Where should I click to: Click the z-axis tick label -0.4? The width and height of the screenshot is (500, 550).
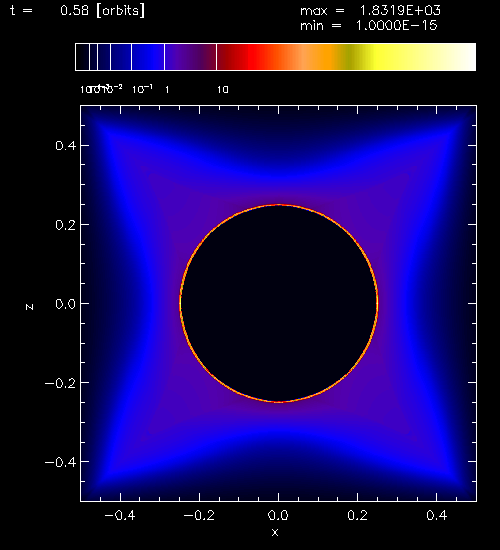coord(60,462)
